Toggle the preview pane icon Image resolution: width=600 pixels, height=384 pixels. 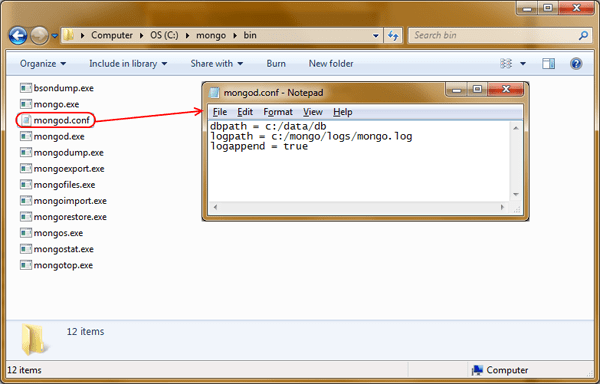pos(548,63)
